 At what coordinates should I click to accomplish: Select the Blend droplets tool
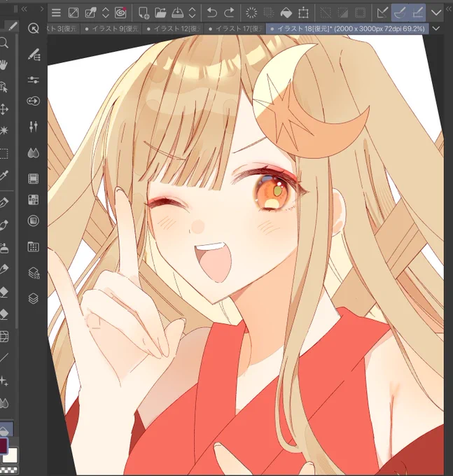pyautogui.click(x=4, y=403)
